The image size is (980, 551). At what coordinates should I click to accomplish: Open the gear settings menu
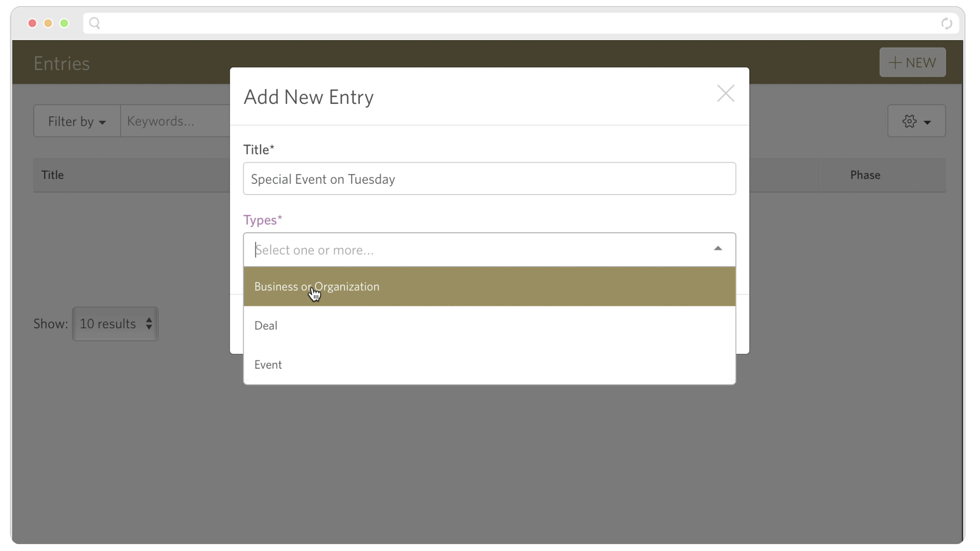[x=916, y=121]
